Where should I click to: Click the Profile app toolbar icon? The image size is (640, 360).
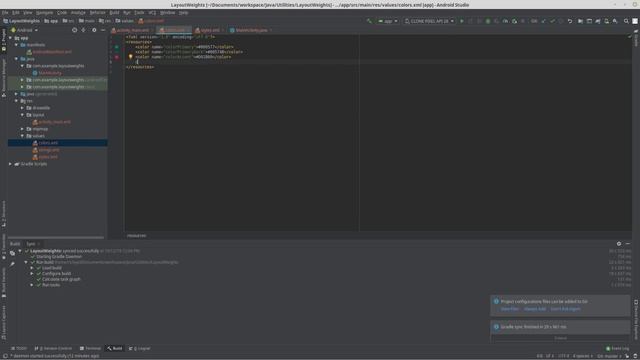[505, 21]
